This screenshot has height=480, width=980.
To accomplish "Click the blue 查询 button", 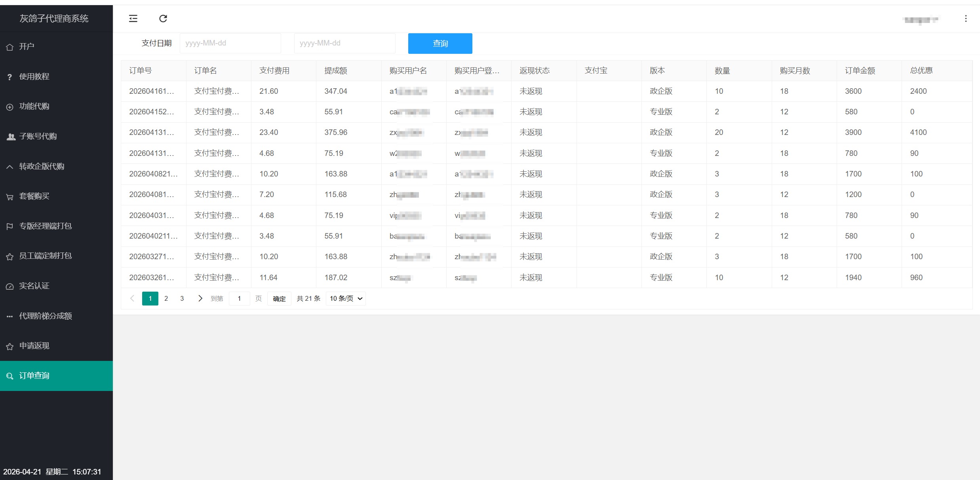I will coord(440,44).
